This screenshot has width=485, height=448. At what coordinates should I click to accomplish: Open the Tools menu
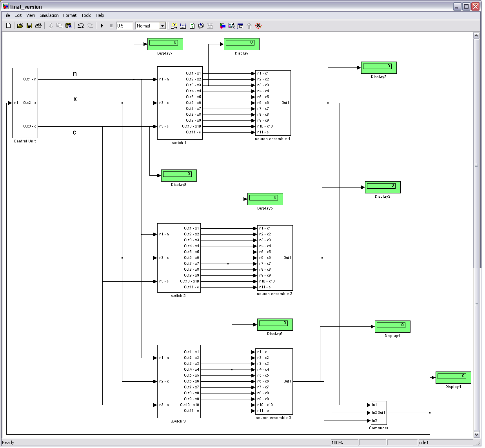click(x=86, y=15)
